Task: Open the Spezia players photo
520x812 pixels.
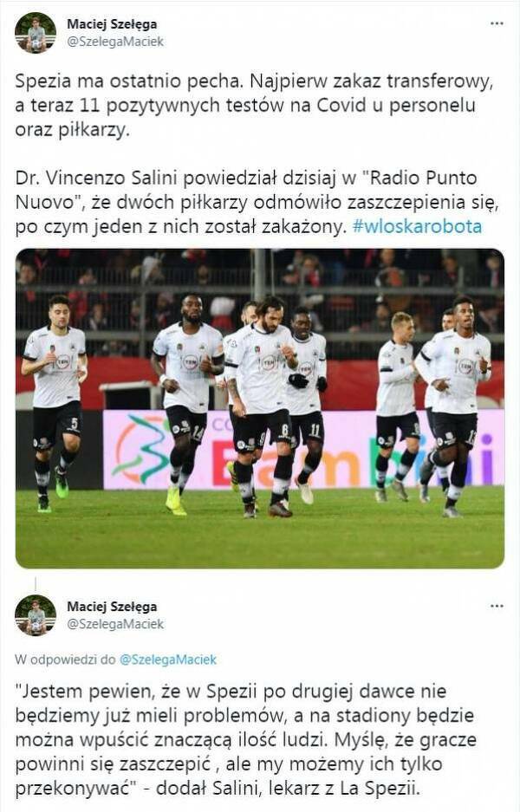Action: click(260, 408)
